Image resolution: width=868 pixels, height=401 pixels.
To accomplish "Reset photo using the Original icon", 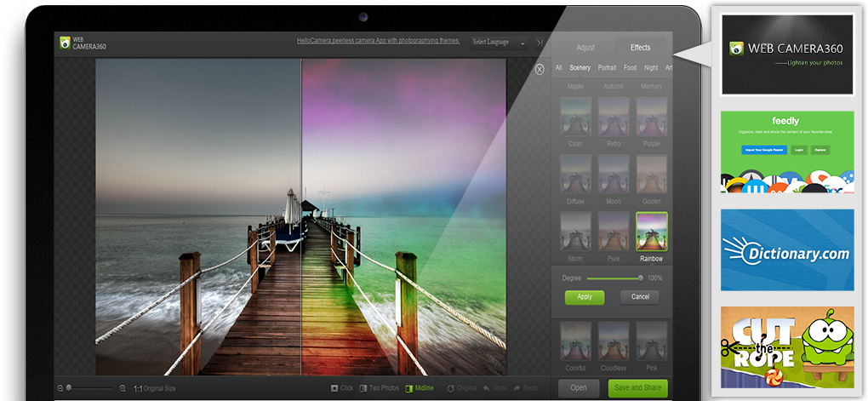I will [x=461, y=388].
